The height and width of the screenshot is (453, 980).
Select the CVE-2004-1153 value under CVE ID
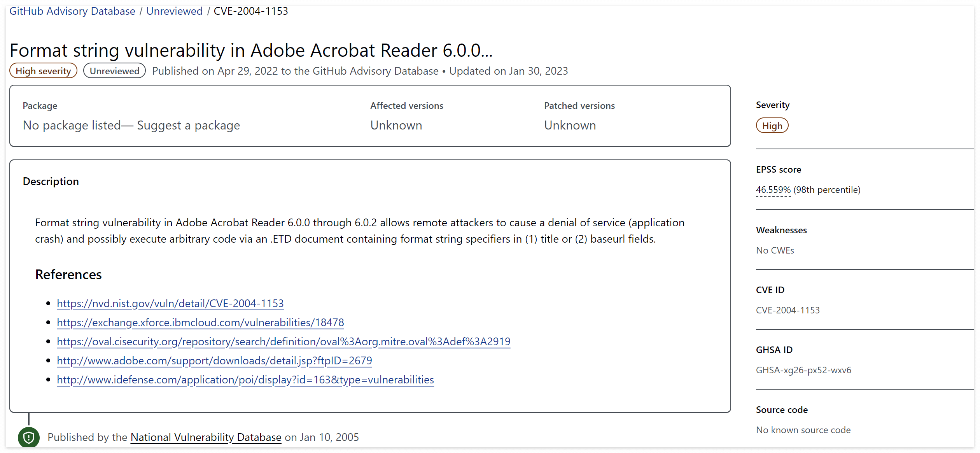point(787,310)
